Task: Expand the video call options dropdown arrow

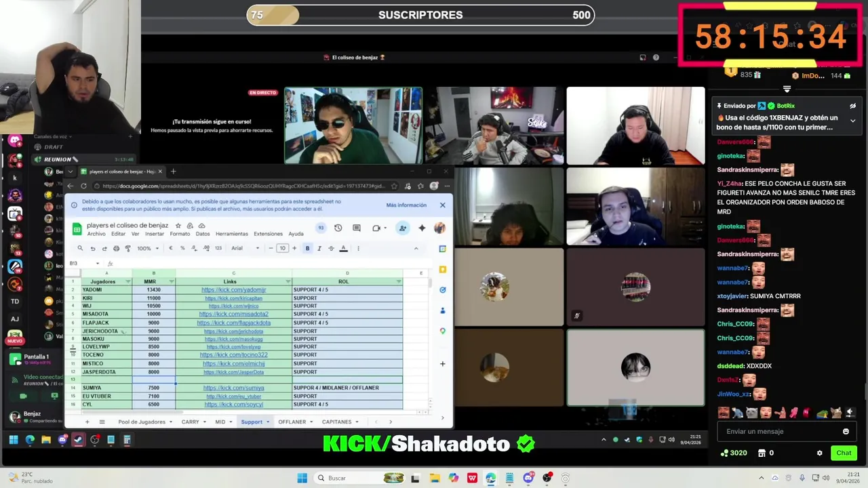Action: [384, 228]
